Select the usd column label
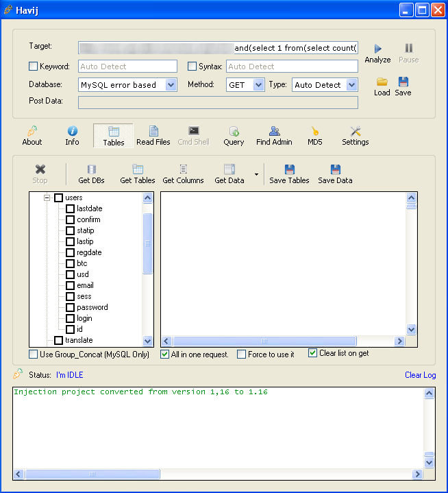The height and width of the screenshot is (493, 448). [x=83, y=274]
